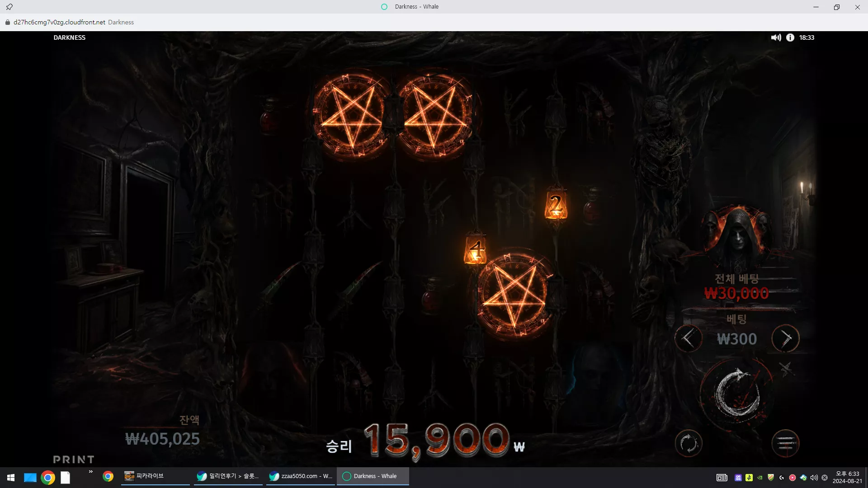Open the yellow-green tray app icon
This screenshot has height=488, width=868.
pyautogui.click(x=749, y=478)
